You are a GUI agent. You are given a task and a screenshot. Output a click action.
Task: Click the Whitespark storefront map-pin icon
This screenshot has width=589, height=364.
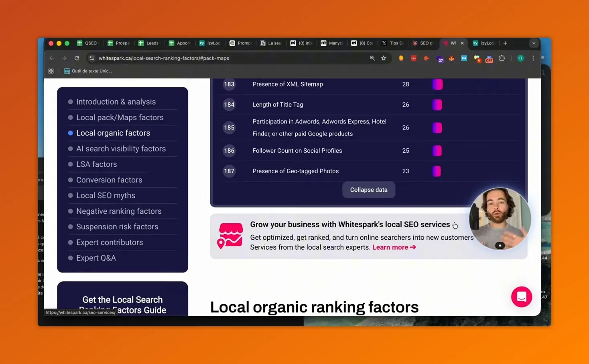click(230, 236)
